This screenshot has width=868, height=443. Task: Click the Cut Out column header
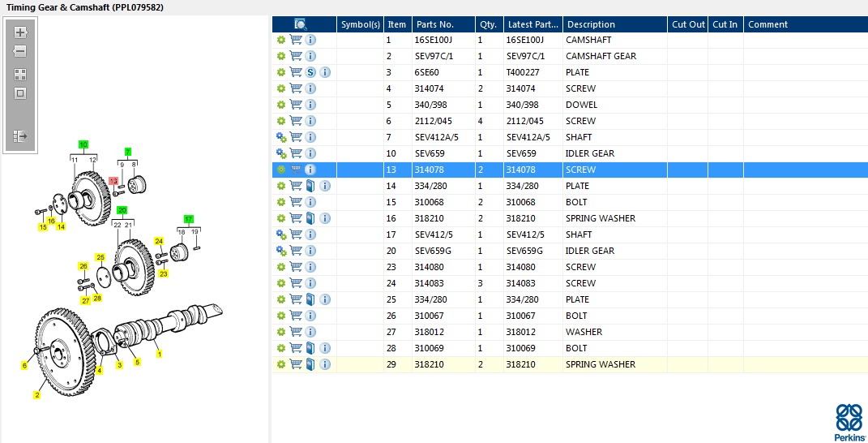[x=688, y=24]
